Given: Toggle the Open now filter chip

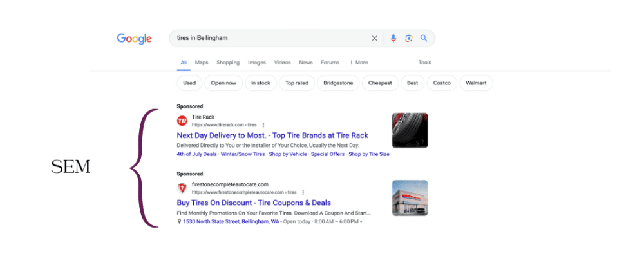Looking at the screenshot, I should click(x=223, y=83).
